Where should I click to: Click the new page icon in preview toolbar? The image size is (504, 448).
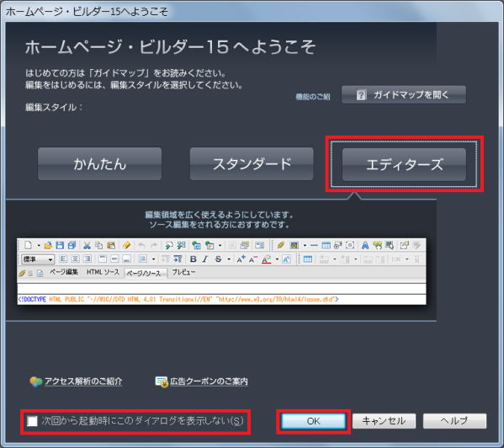(29, 245)
